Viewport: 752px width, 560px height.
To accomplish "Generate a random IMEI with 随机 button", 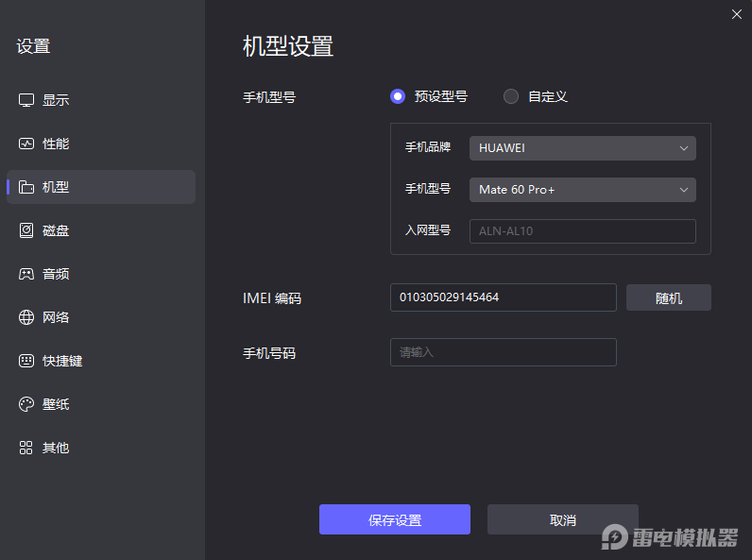I will tap(669, 297).
